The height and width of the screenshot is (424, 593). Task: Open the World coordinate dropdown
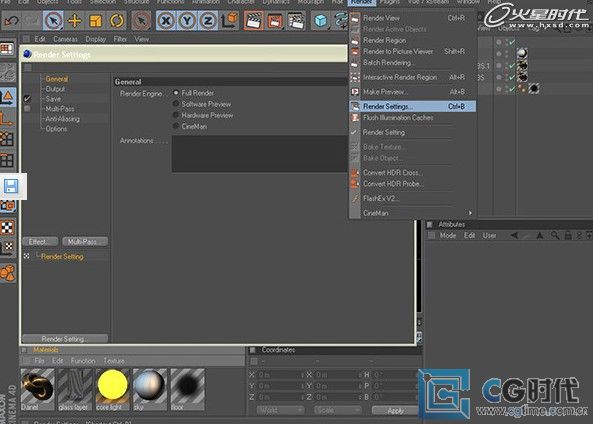[x=280, y=410]
